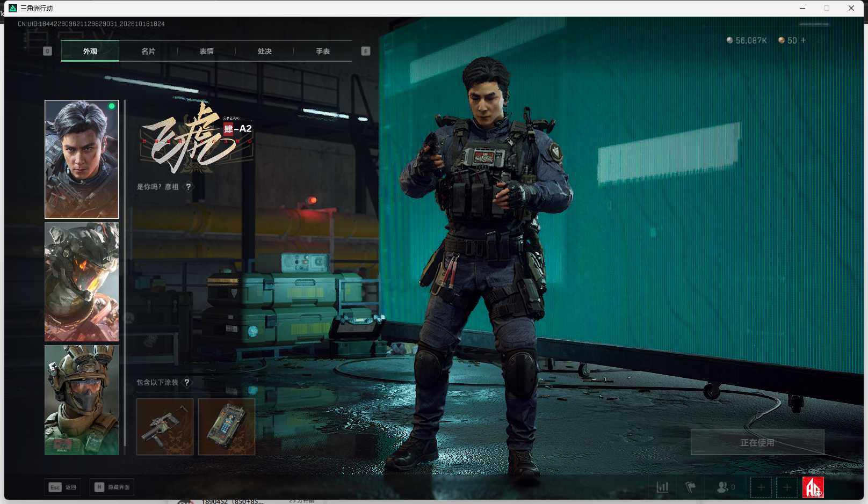Open help icon beside 是你吗? 彦祖
The height and width of the screenshot is (504, 868).
point(188,187)
